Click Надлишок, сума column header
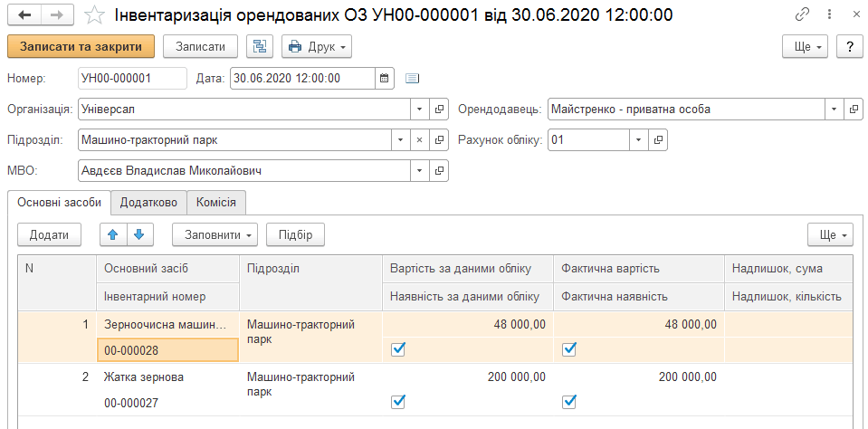Screen dimensions: 868x429 click(x=787, y=269)
